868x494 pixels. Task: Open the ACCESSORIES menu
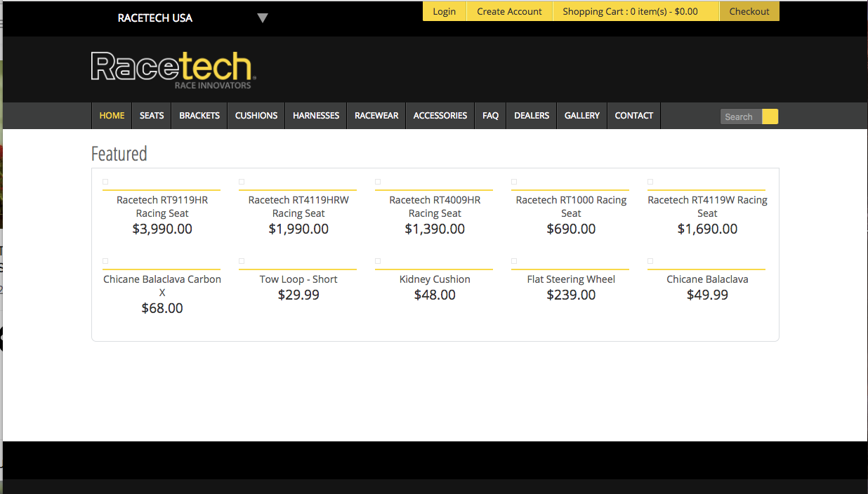point(440,116)
